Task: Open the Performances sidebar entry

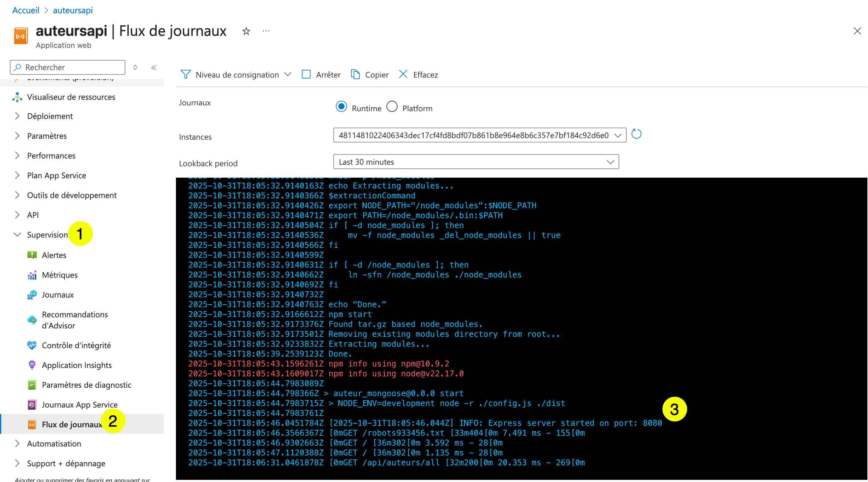Action: (51, 155)
